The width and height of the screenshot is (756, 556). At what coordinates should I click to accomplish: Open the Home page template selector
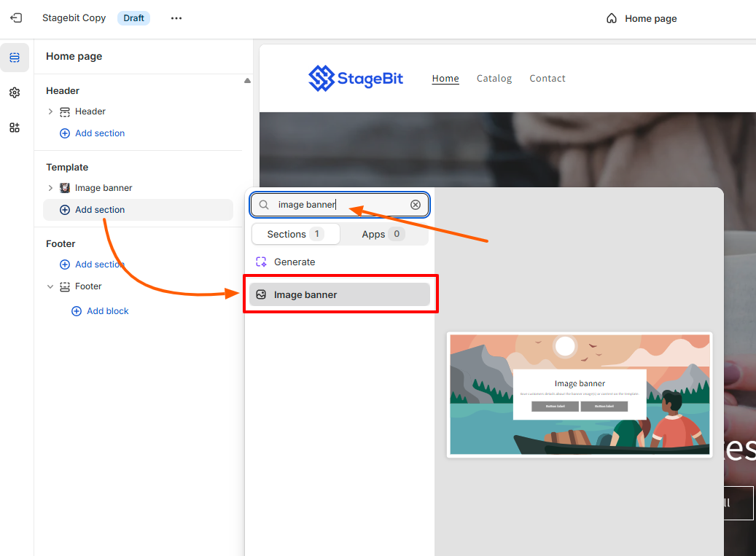point(642,18)
